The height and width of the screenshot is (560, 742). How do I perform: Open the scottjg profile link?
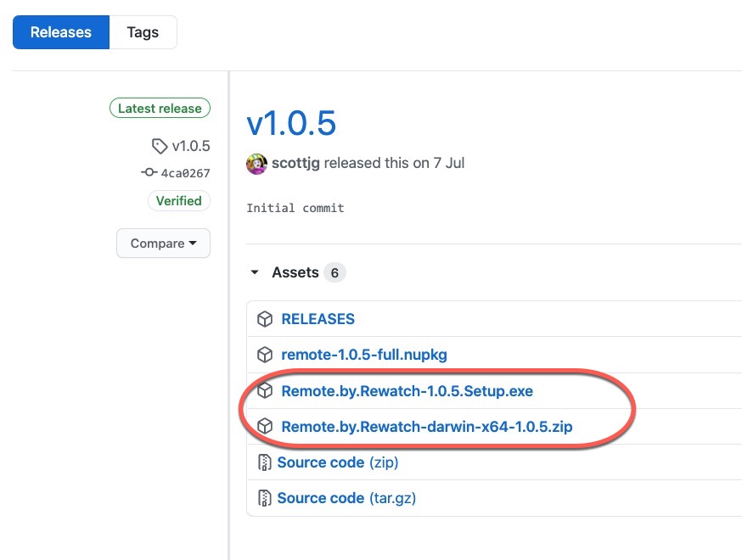click(295, 163)
